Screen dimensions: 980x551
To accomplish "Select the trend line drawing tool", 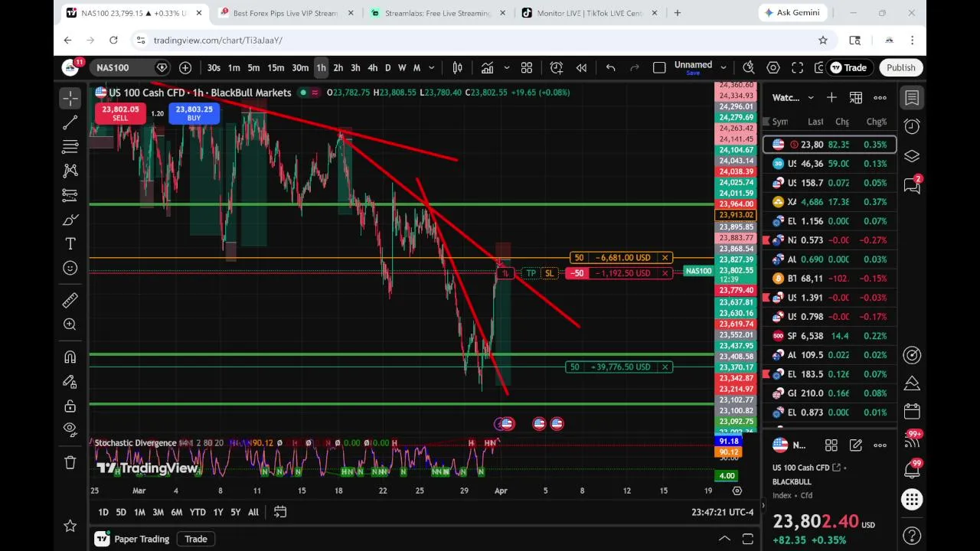I will pyautogui.click(x=70, y=122).
